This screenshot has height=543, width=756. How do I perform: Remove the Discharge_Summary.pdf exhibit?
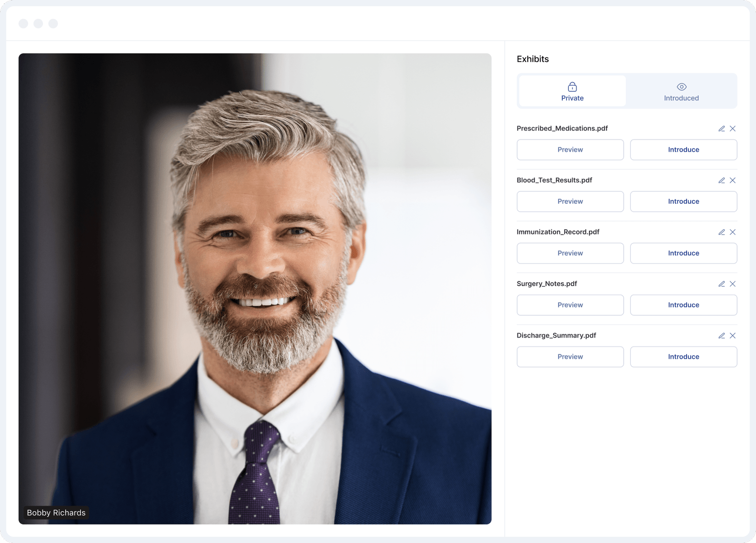coord(732,336)
